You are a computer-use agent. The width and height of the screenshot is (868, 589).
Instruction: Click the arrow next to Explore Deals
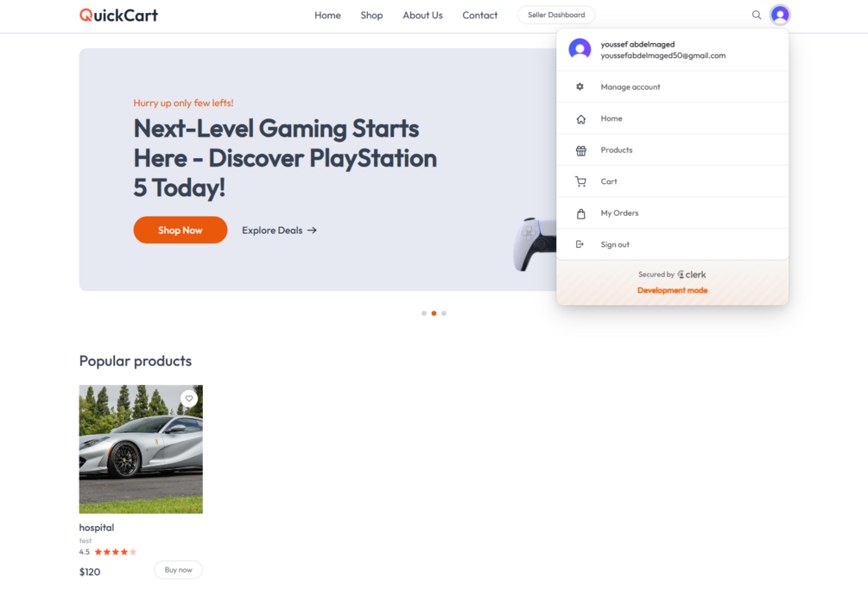[312, 231]
